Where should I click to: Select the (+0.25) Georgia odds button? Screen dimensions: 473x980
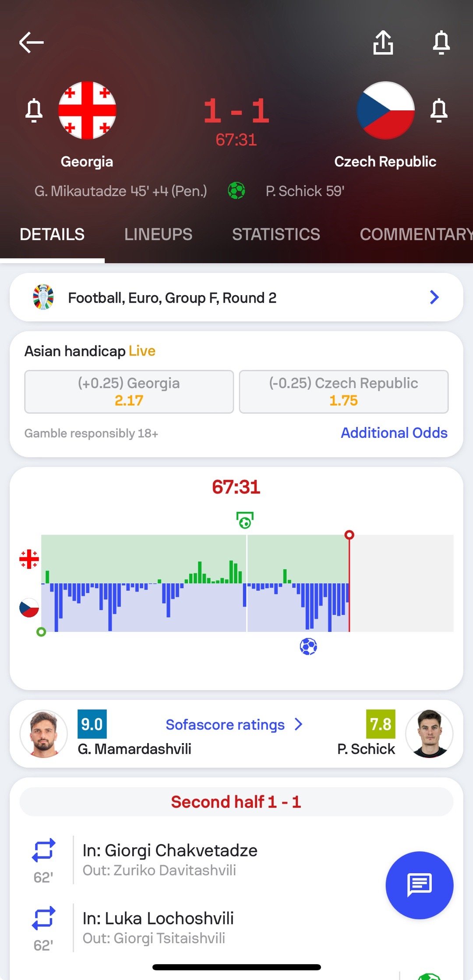(129, 391)
